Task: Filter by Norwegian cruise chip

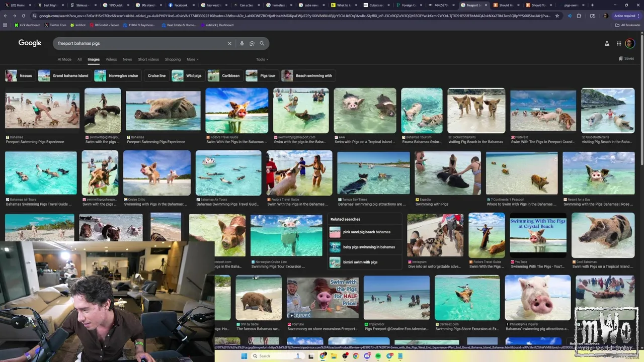Action: (117, 75)
